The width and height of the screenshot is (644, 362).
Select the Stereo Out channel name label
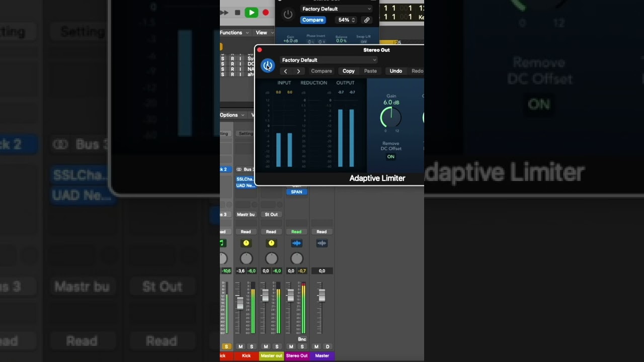[x=297, y=356]
